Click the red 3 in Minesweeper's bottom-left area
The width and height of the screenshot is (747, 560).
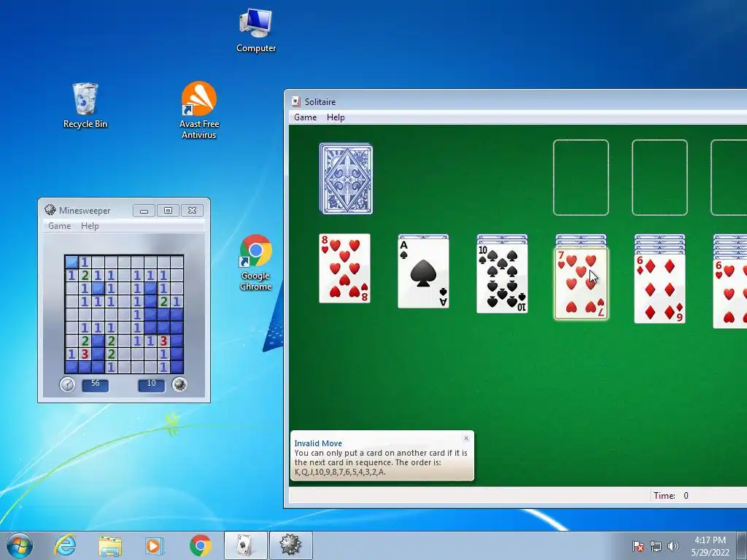point(85,354)
